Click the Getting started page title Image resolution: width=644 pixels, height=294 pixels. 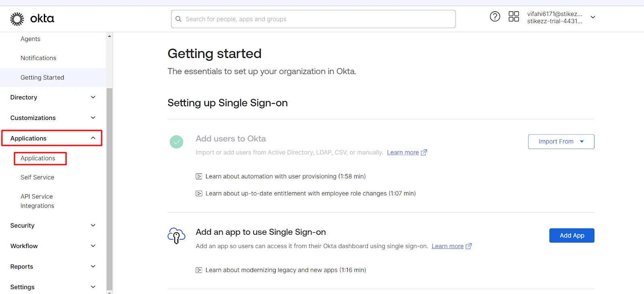(x=215, y=54)
